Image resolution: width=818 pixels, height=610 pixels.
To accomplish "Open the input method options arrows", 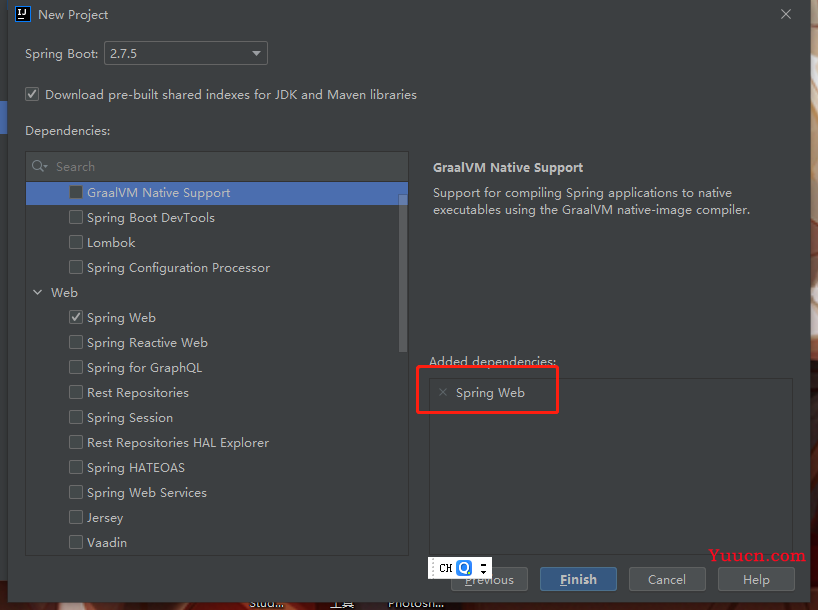I will (x=483, y=568).
